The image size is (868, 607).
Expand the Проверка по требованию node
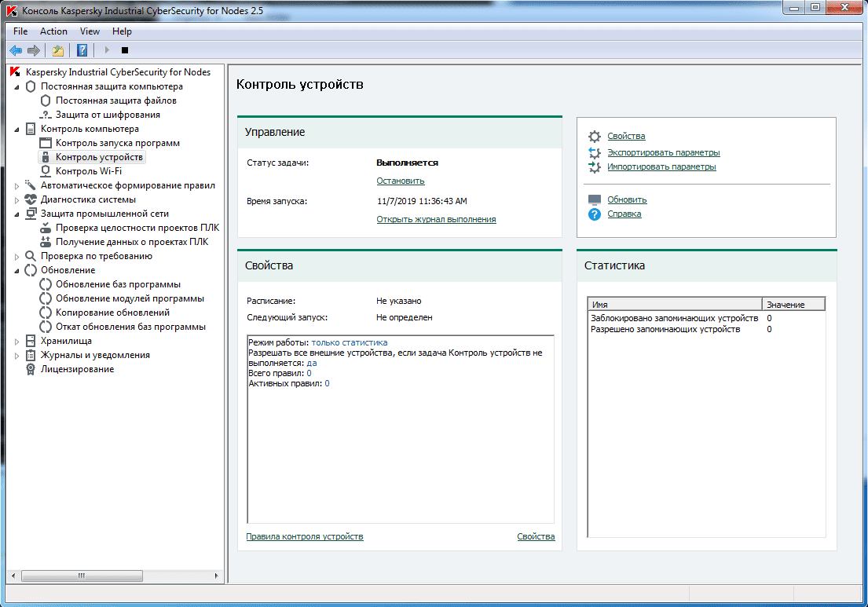click(16, 256)
